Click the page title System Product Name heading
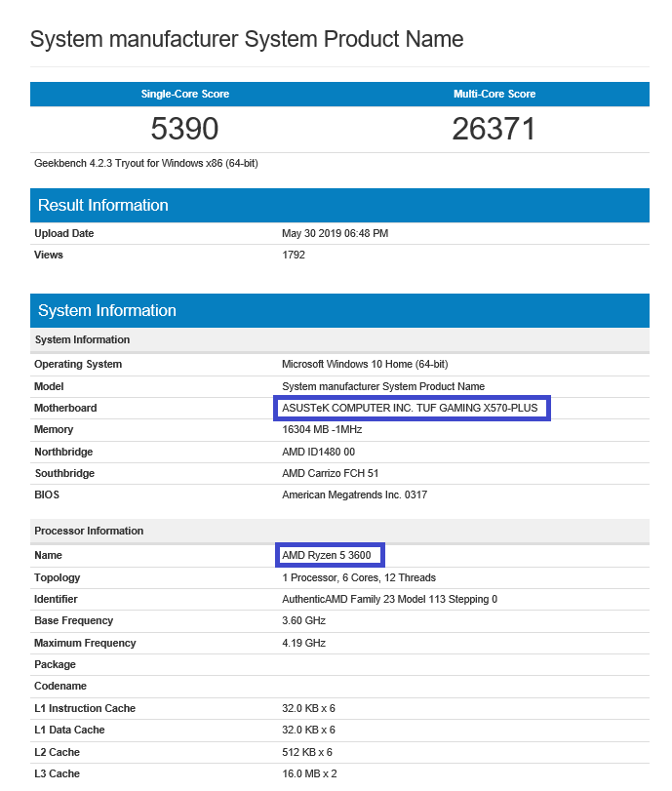672x791 pixels. click(247, 39)
